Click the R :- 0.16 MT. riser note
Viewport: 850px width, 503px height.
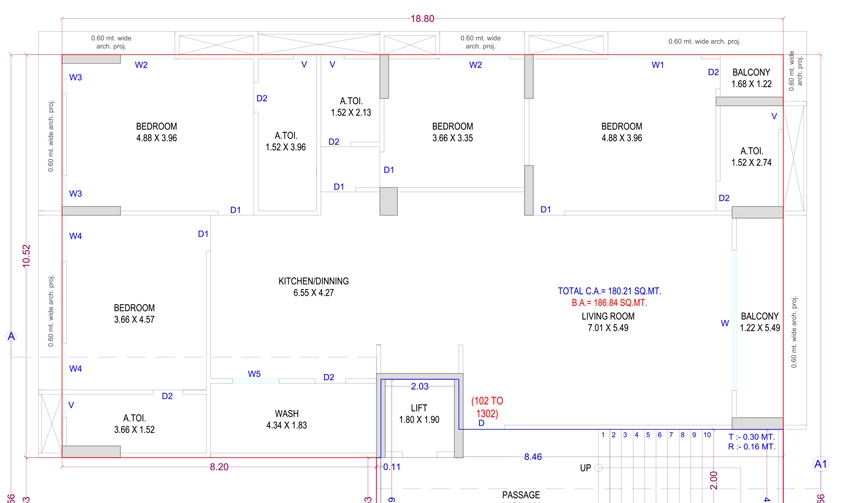752,447
